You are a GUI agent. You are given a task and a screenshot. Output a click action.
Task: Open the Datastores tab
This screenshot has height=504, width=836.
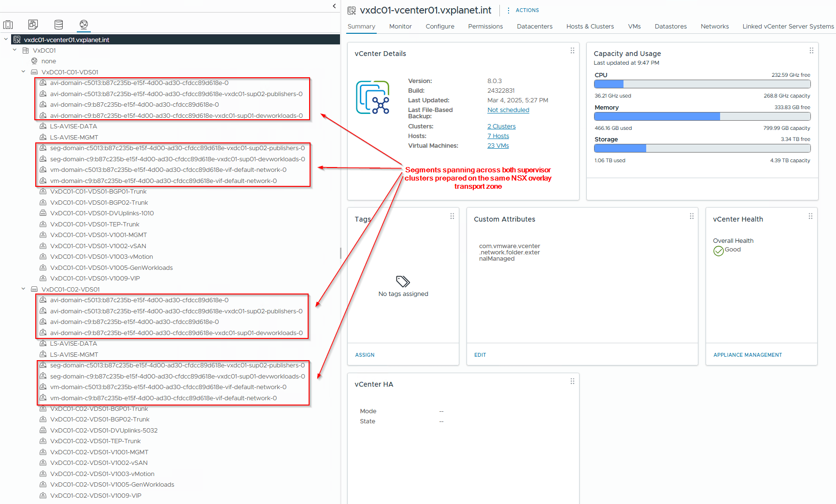coord(671,27)
